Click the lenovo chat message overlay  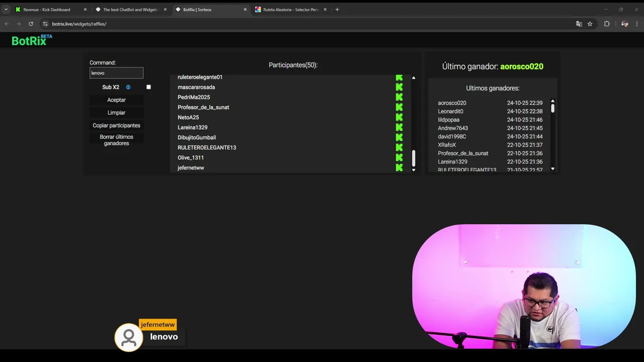[164, 337]
